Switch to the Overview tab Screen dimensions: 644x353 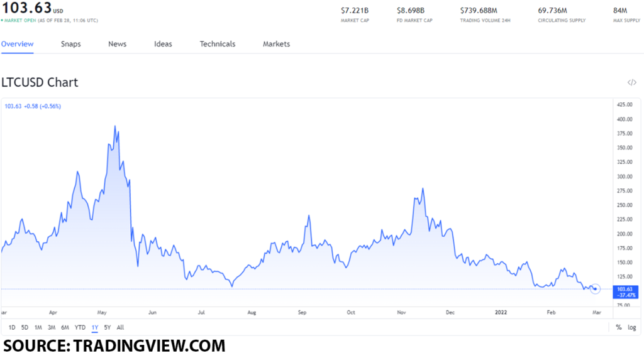17,44
